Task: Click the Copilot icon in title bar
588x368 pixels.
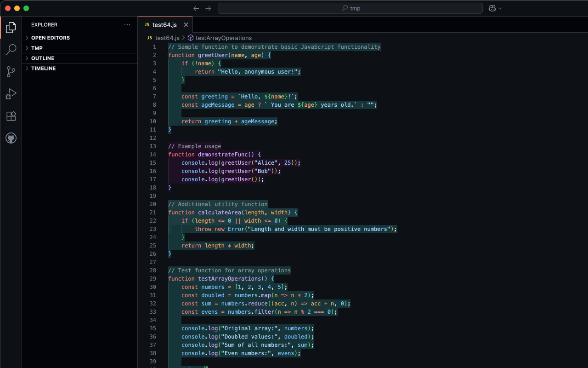Action: click(x=492, y=8)
